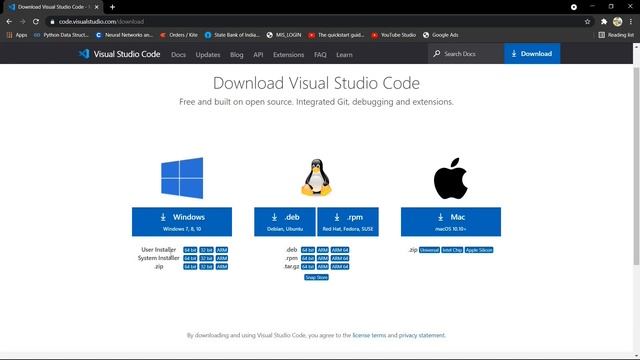Download Mac .zip Apple Silicon
Image resolution: width=640 pixels, height=360 pixels.
pyautogui.click(x=479, y=250)
